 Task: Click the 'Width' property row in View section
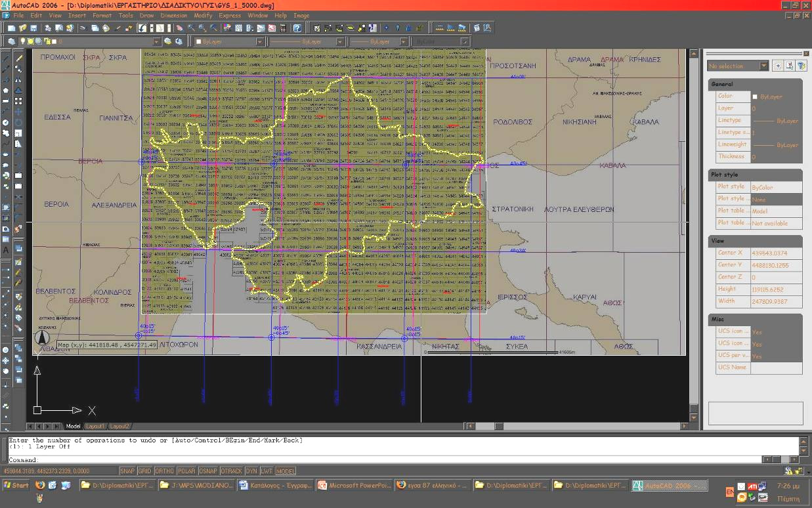pos(759,302)
